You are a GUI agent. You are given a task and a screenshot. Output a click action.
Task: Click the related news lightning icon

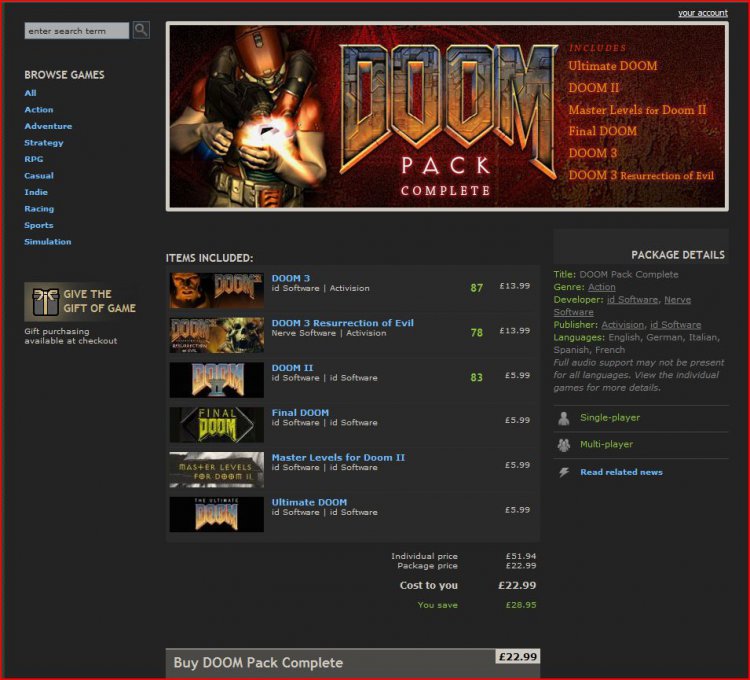(x=564, y=472)
